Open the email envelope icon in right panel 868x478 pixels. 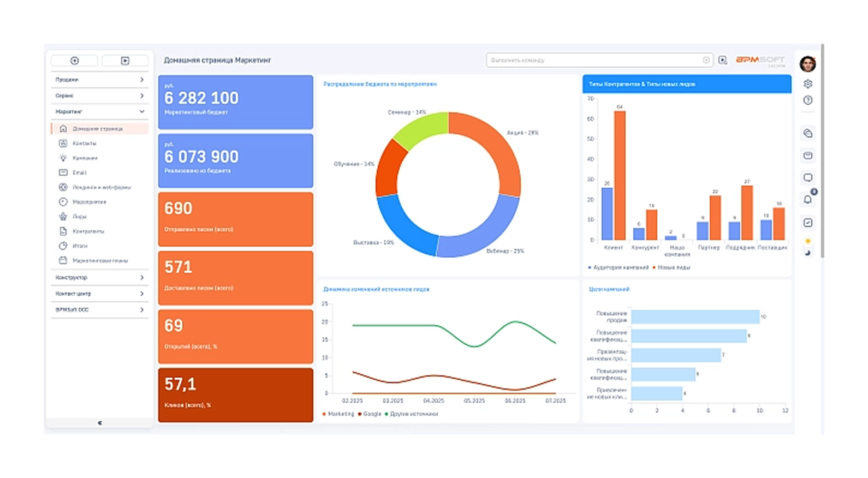click(x=808, y=156)
